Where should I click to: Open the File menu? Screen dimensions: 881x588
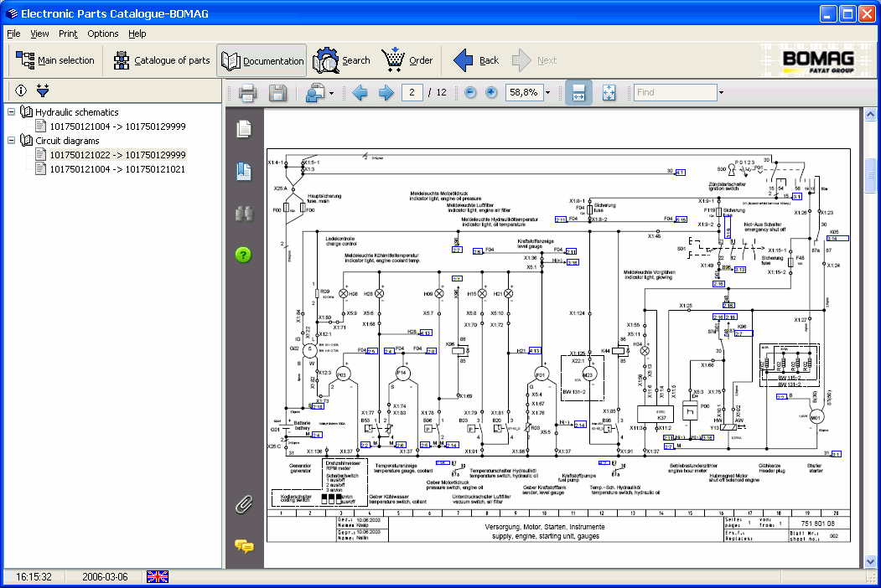pyautogui.click(x=13, y=34)
